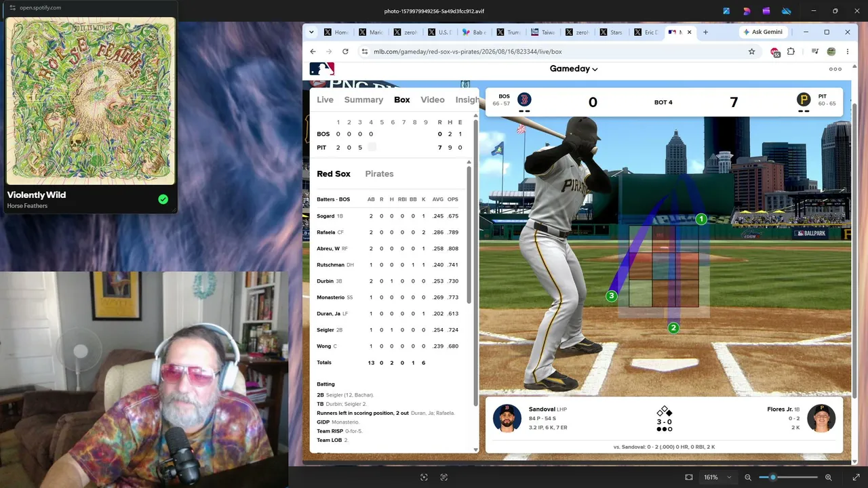Open site information icon in address bar
Viewport: 868px width, 488px height.
(x=364, y=52)
